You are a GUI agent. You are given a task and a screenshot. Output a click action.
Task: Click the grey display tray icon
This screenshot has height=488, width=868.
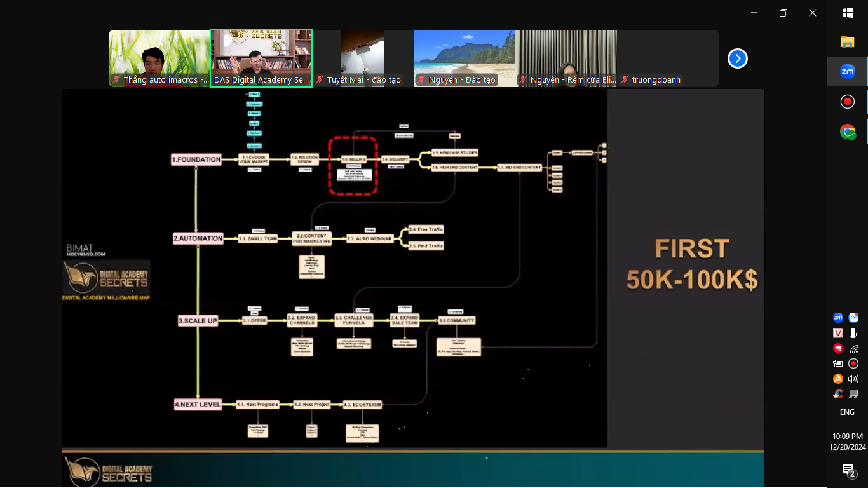click(x=853, y=394)
